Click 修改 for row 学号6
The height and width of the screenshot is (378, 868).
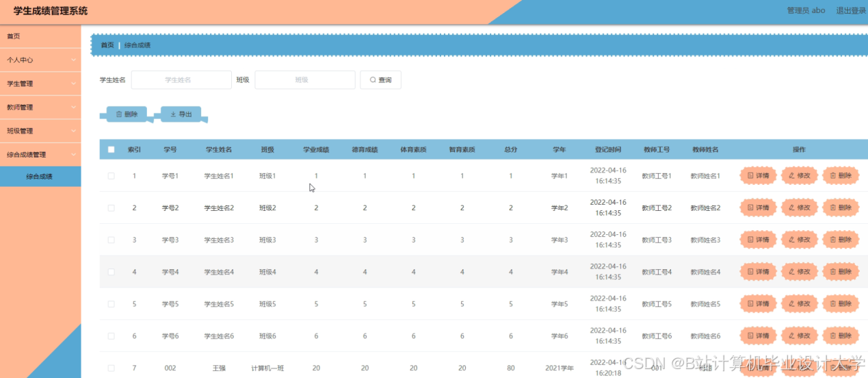point(799,336)
